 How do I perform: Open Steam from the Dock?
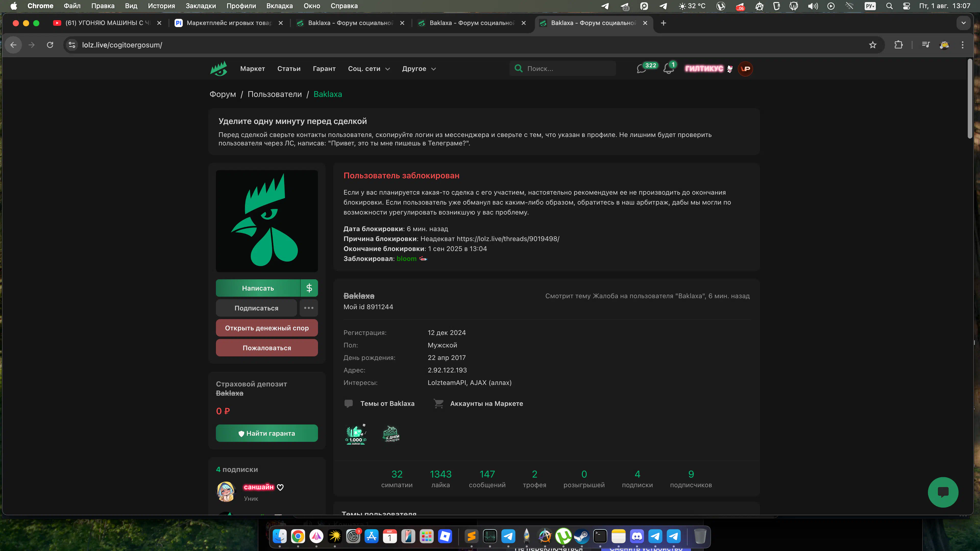(x=581, y=536)
